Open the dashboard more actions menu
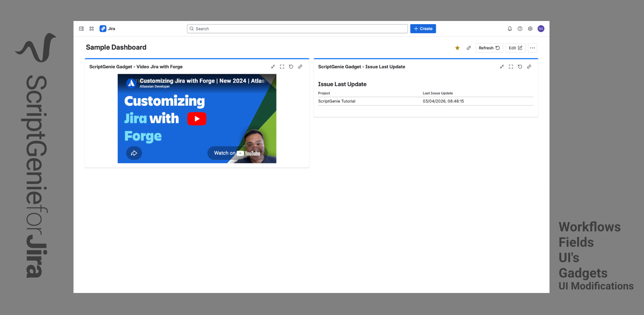Screen dimensions: 644x315 [532, 48]
